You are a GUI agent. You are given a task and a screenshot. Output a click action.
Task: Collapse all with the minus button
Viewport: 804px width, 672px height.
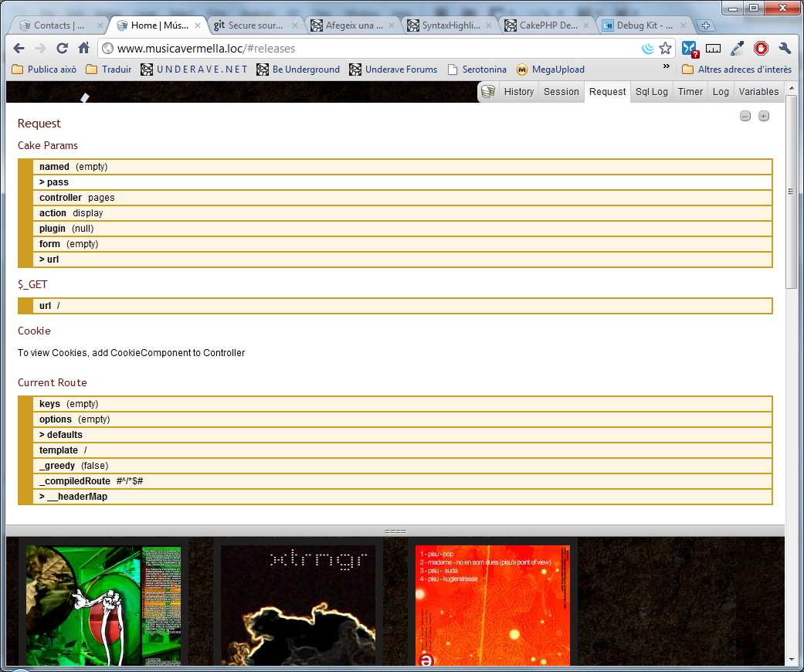(x=745, y=117)
